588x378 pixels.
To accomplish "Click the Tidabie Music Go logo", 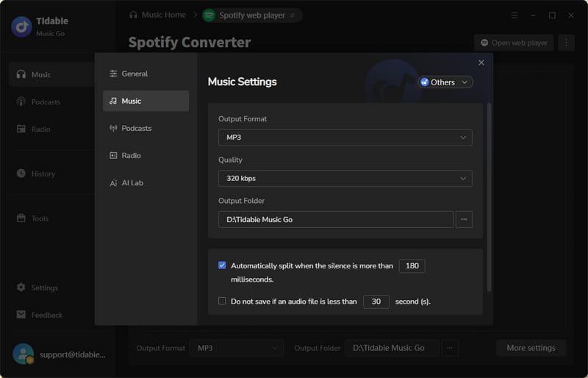I will point(22,26).
